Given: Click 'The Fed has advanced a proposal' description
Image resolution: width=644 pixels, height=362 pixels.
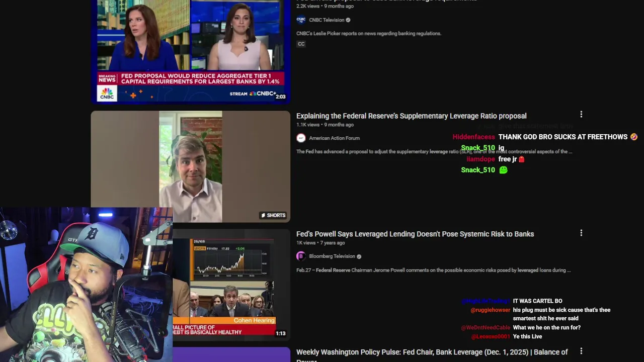Looking at the screenshot, I should click(x=434, y=151).
